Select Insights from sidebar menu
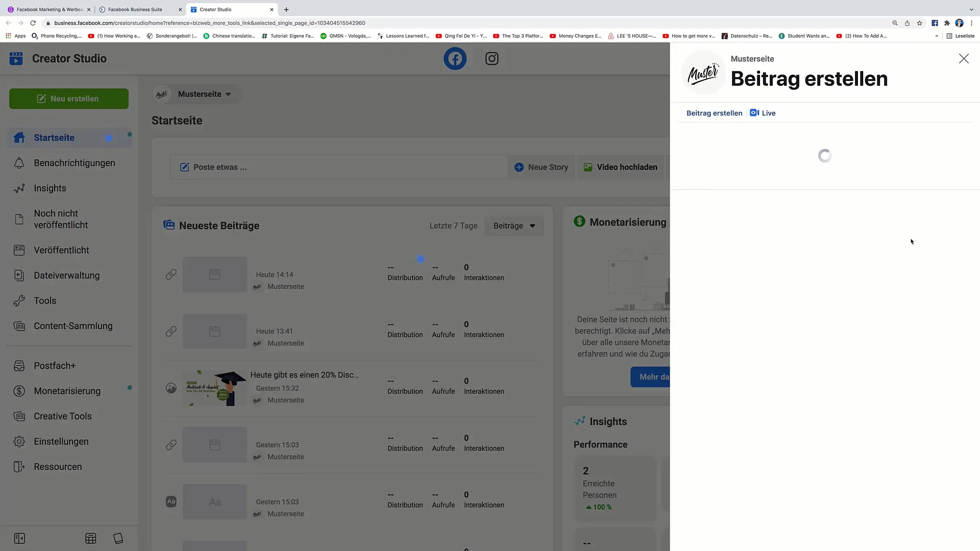The height and width of the screenshot is (551, 980). pyautogui.click(x=50, y=188)
